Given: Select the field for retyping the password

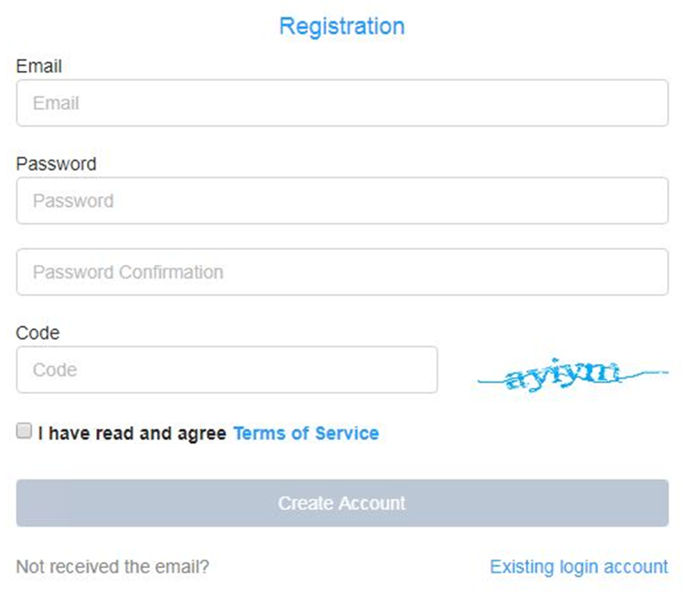Looking at the screenshot, I should point(343,272).
